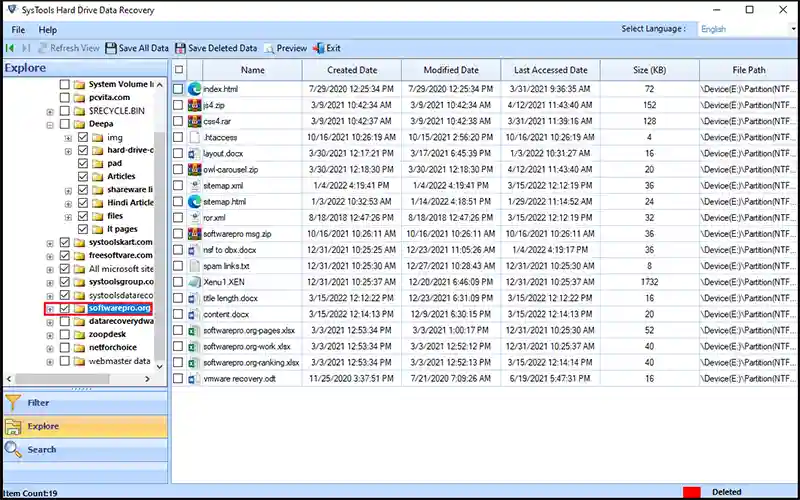This screenshot has width=800, height=500.
Task: Open the Help menu
Action: (47, 30)
